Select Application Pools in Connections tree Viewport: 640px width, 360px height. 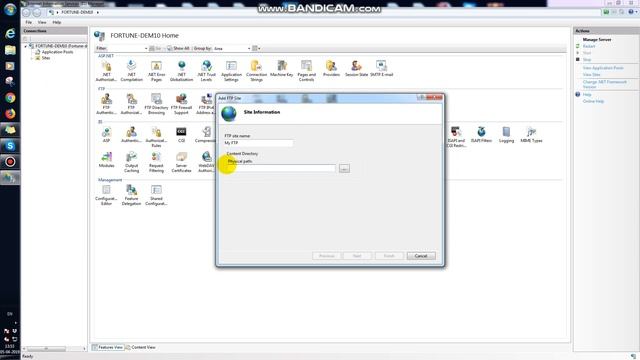point(57,52)
